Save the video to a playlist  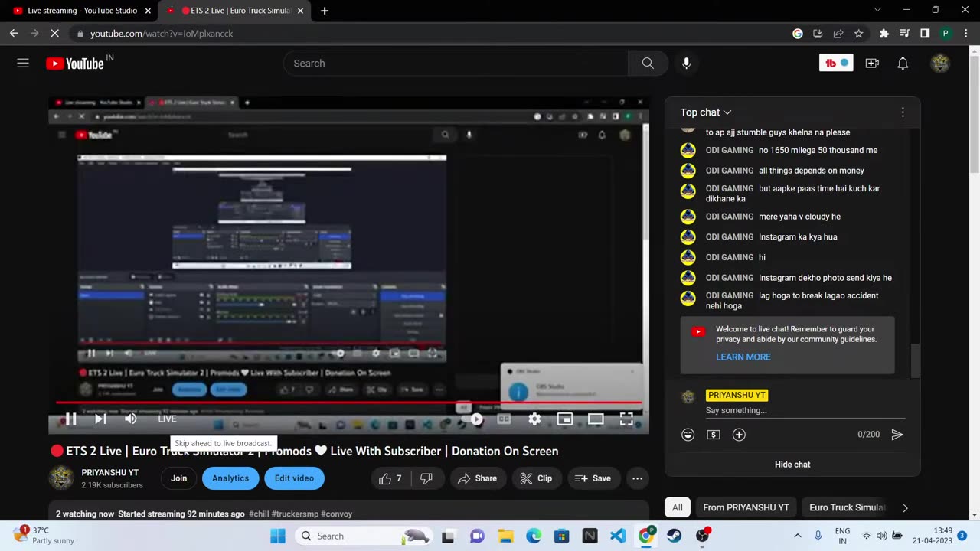[x=593, y=478]
